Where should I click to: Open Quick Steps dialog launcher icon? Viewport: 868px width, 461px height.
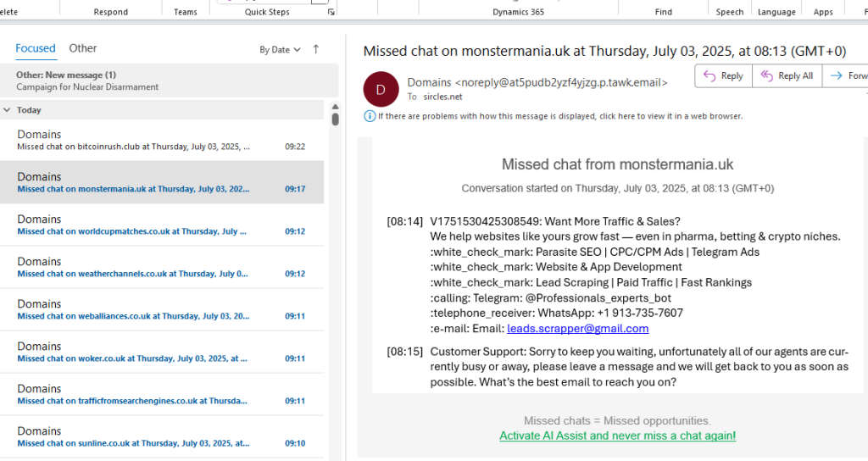(x=331, y=12)
